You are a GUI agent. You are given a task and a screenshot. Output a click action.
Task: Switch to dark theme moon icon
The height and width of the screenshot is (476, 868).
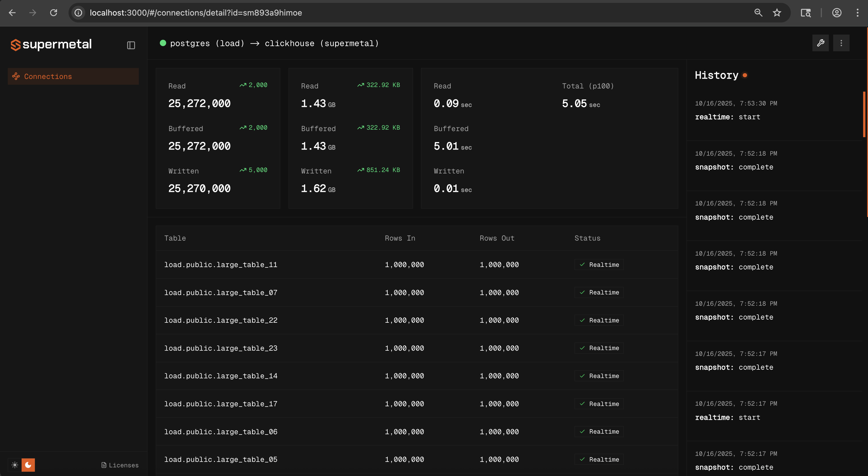point(28,465)
